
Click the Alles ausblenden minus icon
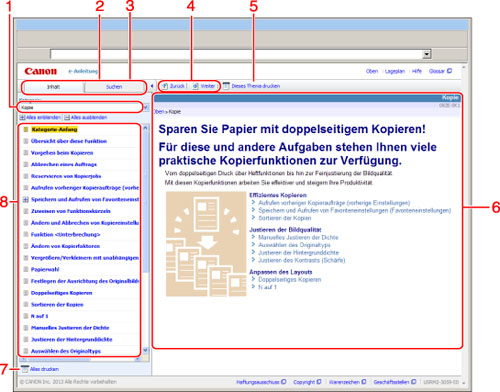tap(67, 117)
